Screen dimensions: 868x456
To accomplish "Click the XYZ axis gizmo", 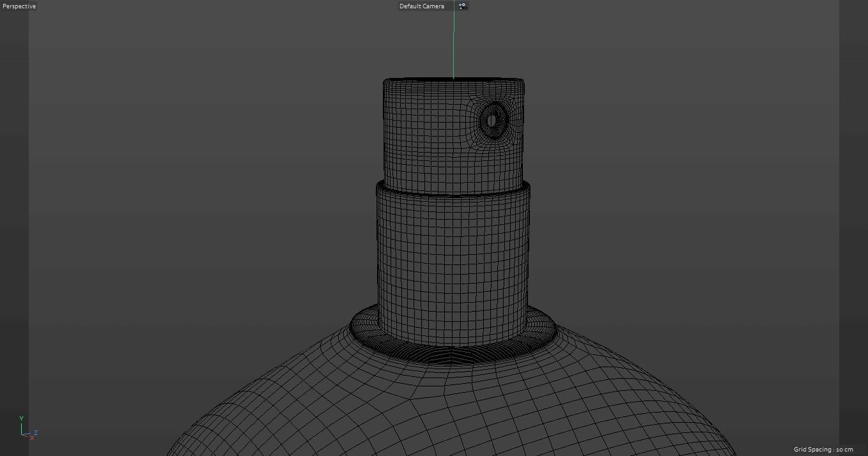I will (x=28, y=429).
